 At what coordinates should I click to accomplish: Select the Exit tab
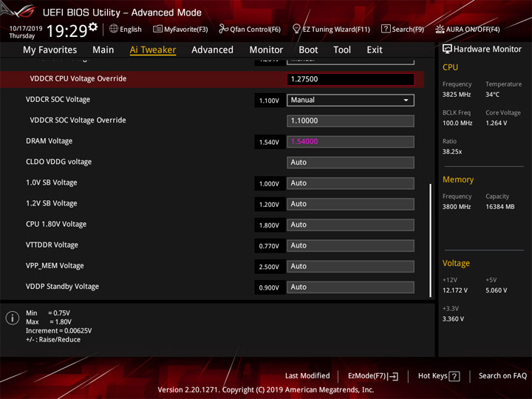coord(374,50)
